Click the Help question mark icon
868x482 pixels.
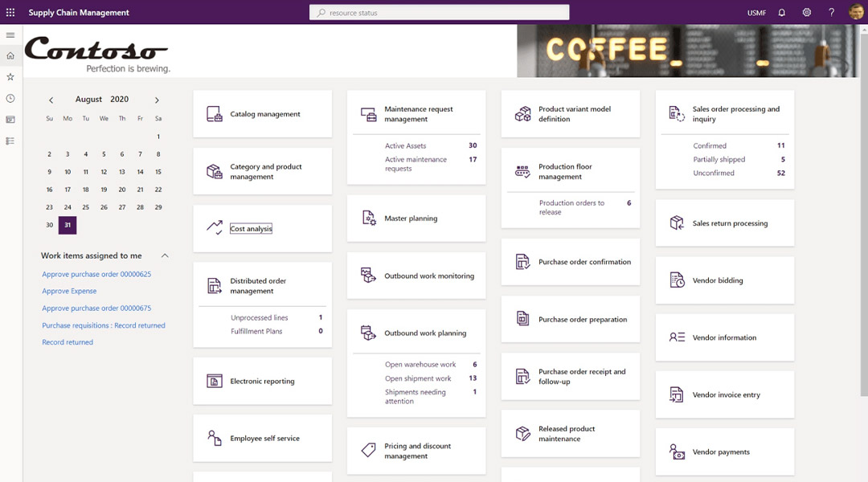point(832,13)
